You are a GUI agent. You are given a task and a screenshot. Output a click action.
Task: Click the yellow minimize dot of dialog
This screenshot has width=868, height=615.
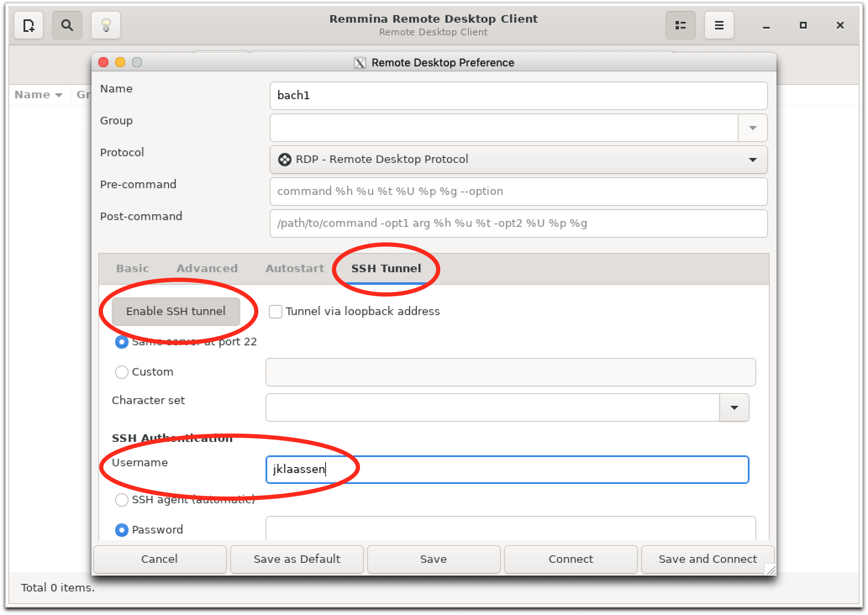(120, 63)
